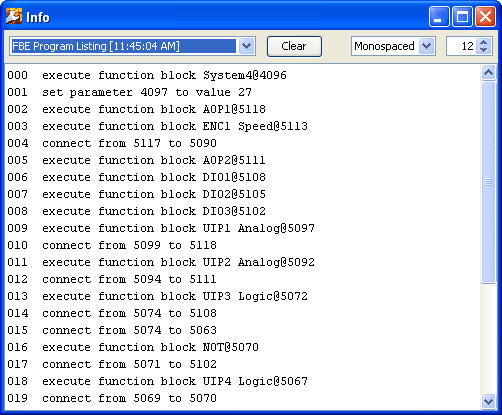Select line 019 connect from 5069 to 5070
This screenshot has height=415, width=502.
click(x=112, y=398)
